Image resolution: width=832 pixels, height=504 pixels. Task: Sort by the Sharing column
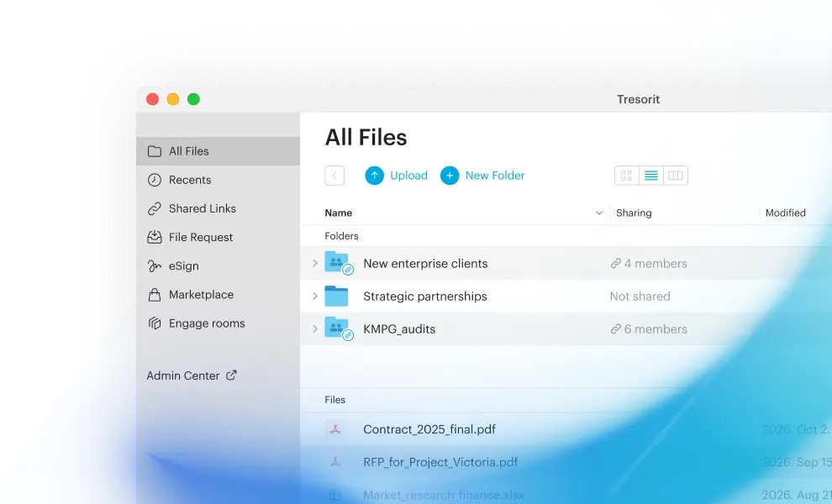[x=634, y=213]
